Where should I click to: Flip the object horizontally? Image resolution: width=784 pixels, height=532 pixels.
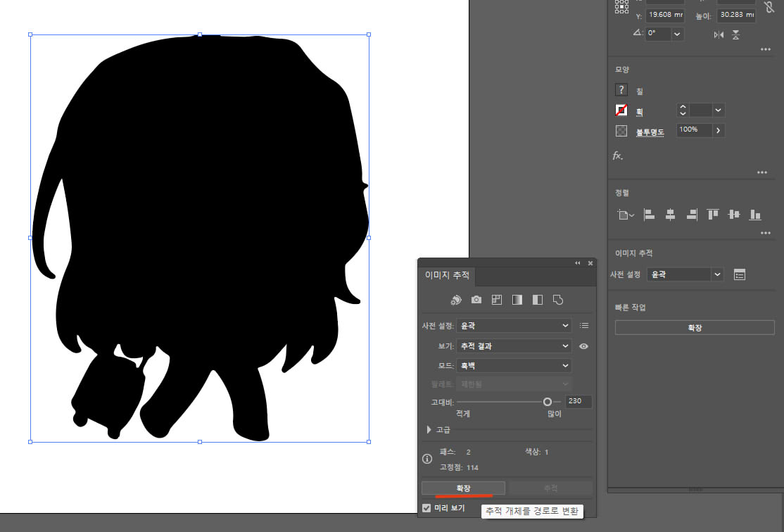(x=719, y=34)
